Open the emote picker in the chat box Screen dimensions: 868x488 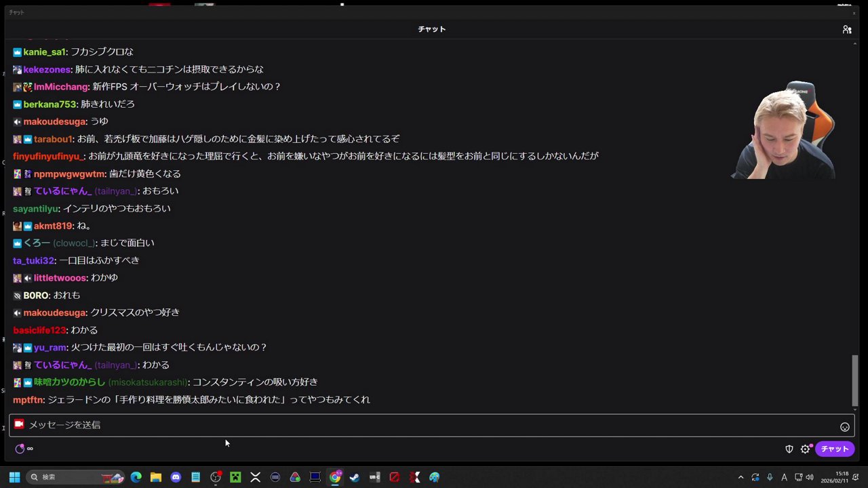(845, 426)
